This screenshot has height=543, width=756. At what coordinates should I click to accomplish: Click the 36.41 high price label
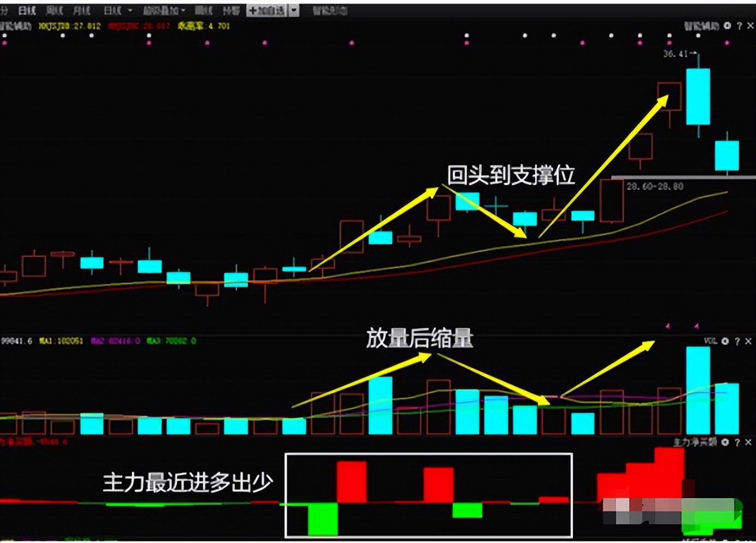pos(676,54)
